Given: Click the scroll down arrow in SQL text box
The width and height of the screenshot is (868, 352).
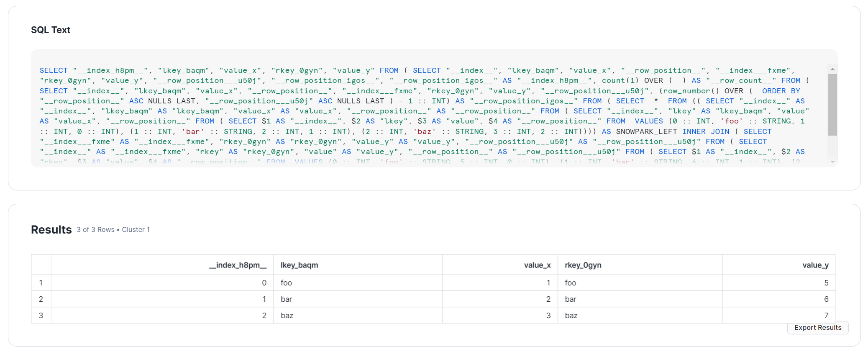Looking at the screenshot, I should [832, 162].
